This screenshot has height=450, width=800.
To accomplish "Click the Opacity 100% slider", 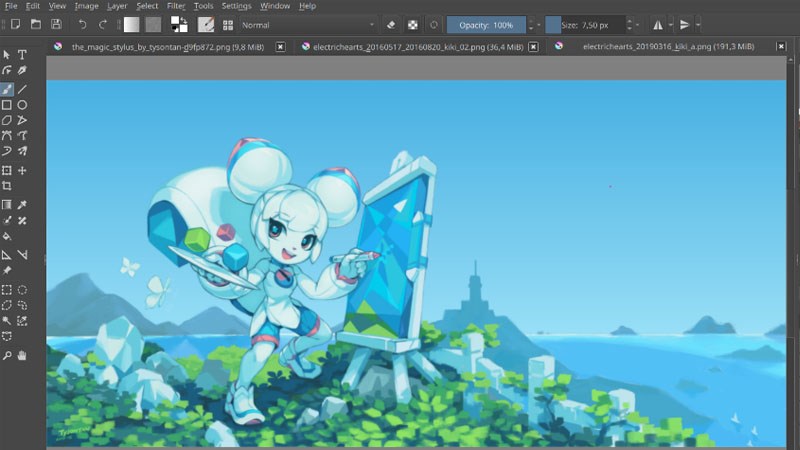I will pos(486,24).
